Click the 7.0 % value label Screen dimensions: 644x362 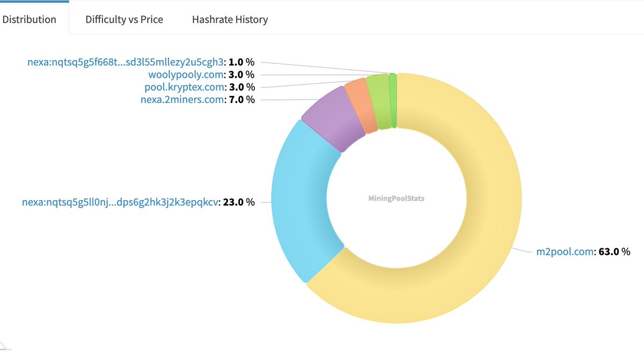tap(241, 99)
